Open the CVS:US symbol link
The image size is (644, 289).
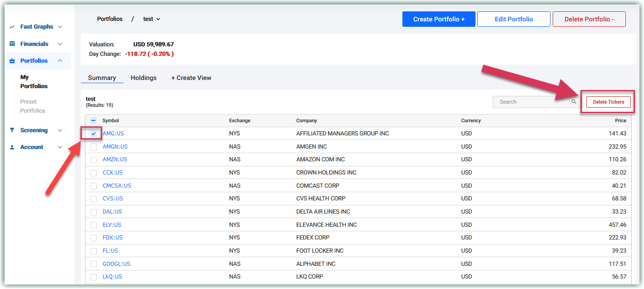point(113,199)
